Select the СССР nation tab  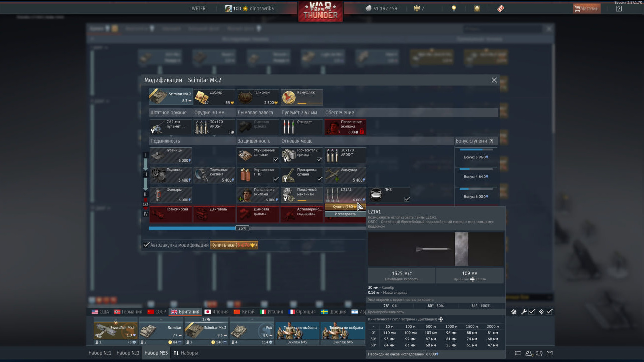click(x=156, y=312)
